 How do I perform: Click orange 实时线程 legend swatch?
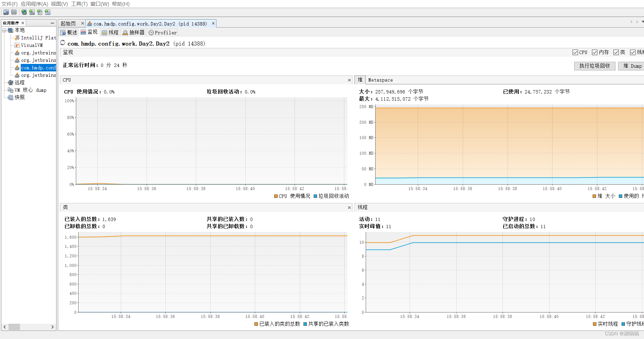pos(595,324)
